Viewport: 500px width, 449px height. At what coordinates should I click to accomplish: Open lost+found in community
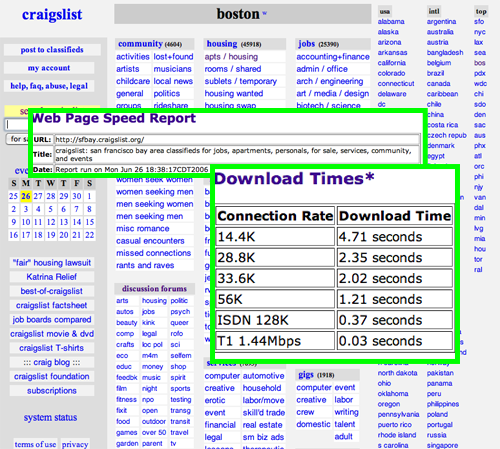point(173,57)
